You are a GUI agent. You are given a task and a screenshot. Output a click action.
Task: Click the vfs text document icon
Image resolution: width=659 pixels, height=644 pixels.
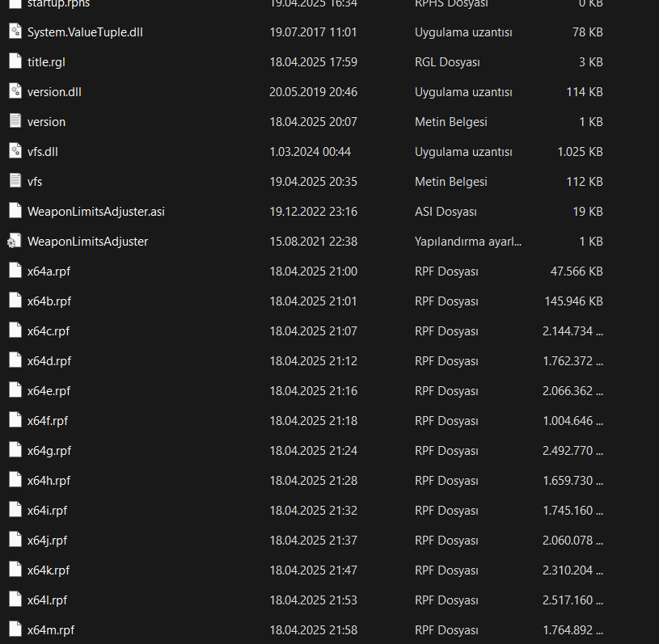click(x=15, y=182)
